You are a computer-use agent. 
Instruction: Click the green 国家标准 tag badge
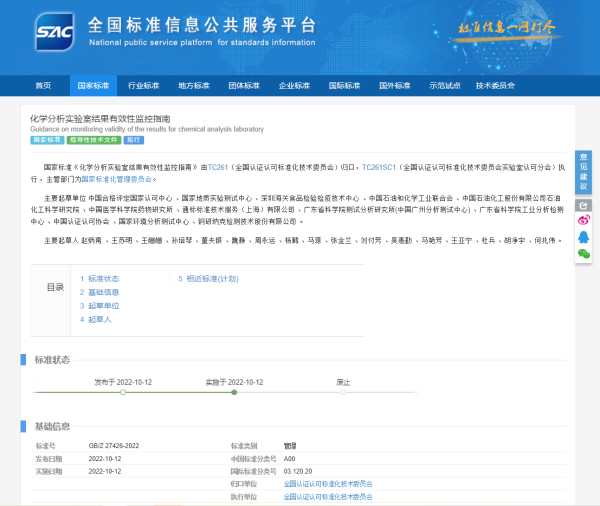[x=47, y=140]
